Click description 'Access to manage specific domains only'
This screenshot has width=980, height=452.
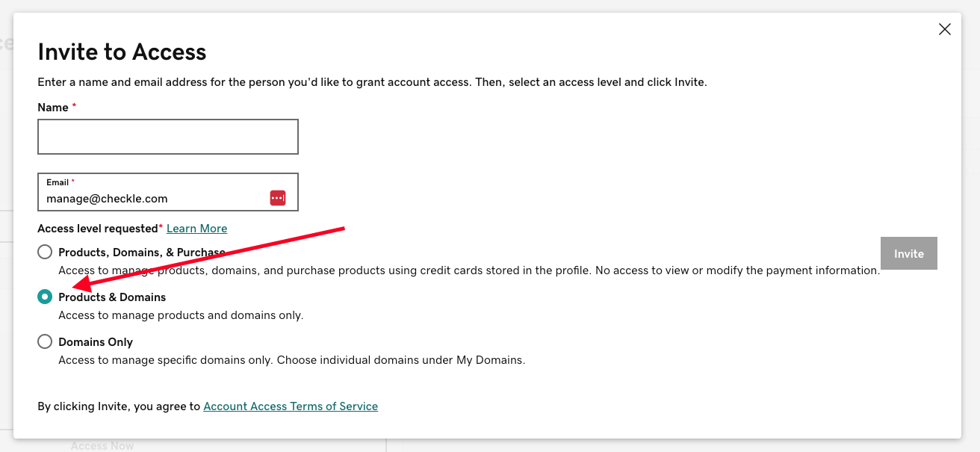(x=166, y=360)
